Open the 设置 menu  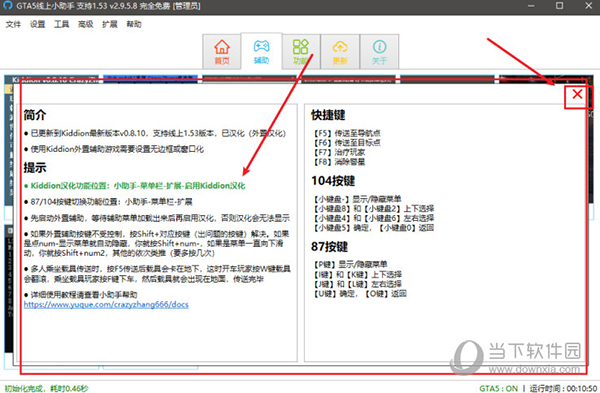tap(38, 24)
